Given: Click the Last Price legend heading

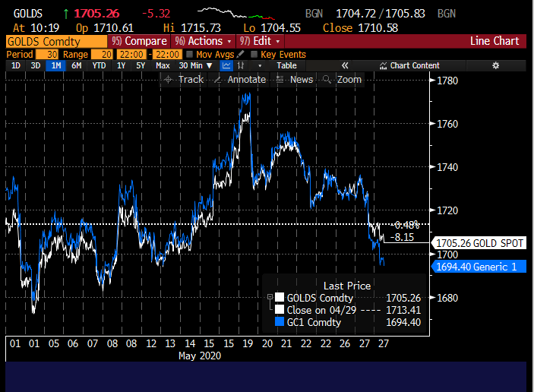Looking at the screenshot, I should tap(347, 286).
